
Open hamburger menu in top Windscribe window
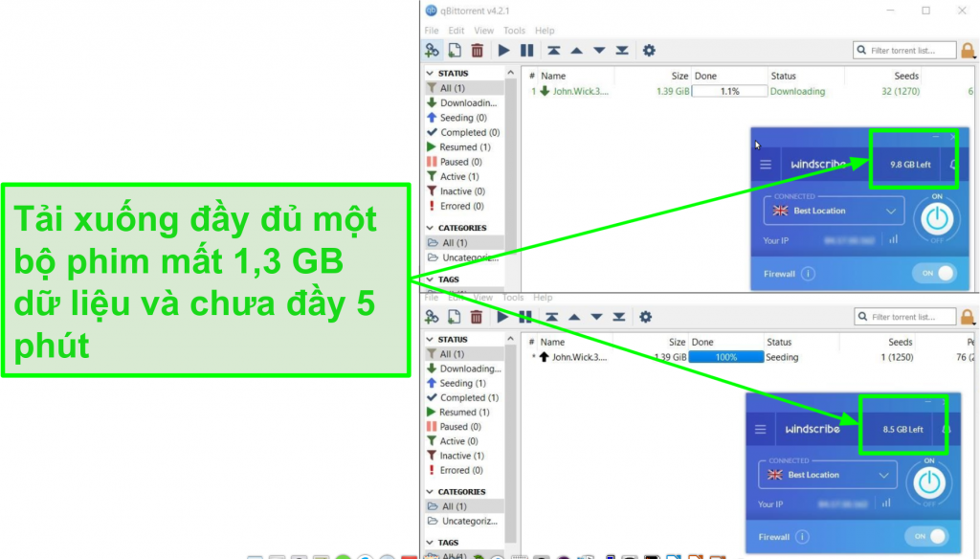point(766,165)
